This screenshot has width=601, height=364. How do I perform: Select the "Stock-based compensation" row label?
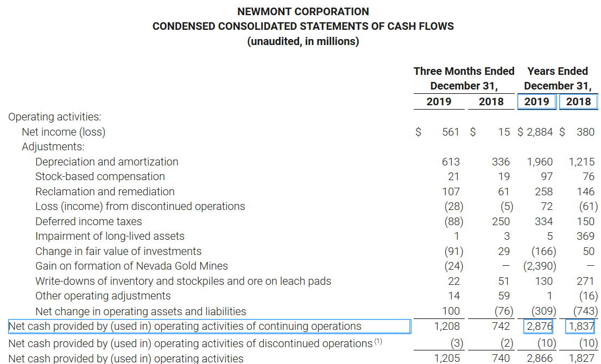[x=100, y=176]
